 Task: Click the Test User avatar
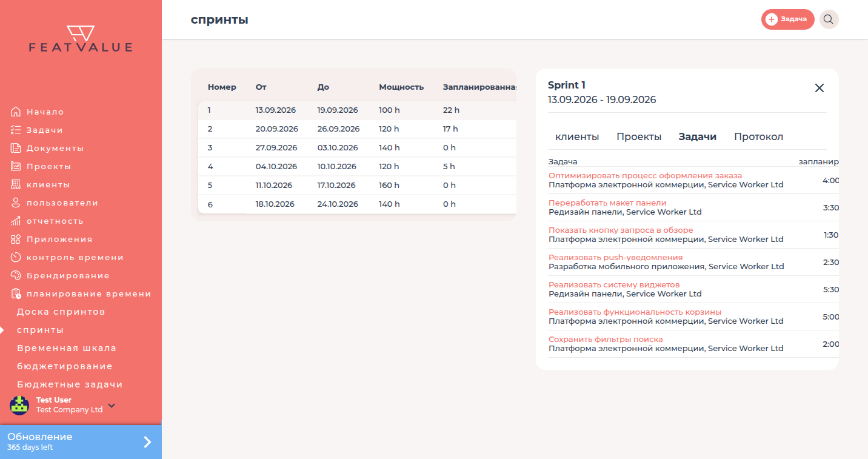click(19, 405)
